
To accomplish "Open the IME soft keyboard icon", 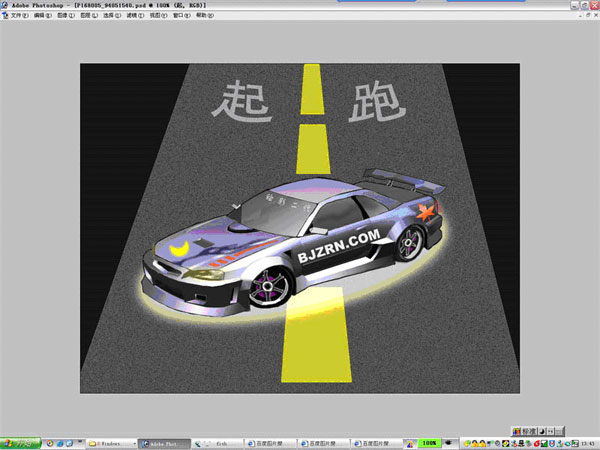I will point(559,432).
